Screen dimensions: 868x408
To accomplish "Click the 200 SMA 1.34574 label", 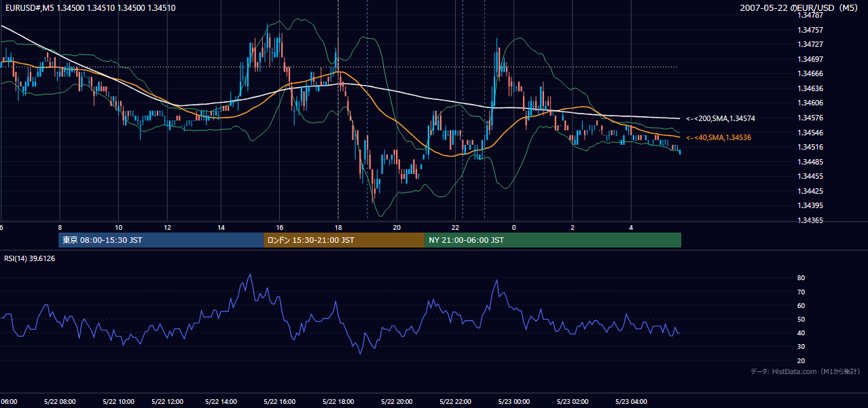I will 721,118.
